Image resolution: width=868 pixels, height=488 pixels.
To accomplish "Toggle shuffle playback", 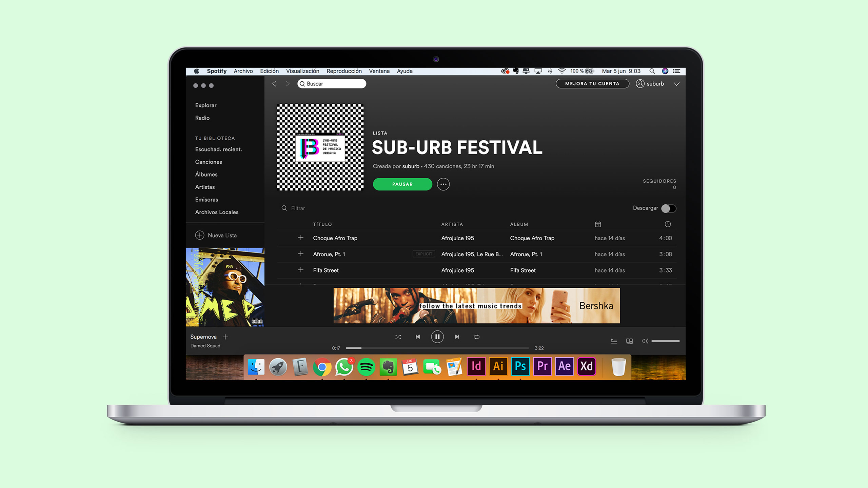I will pos(398,337).
